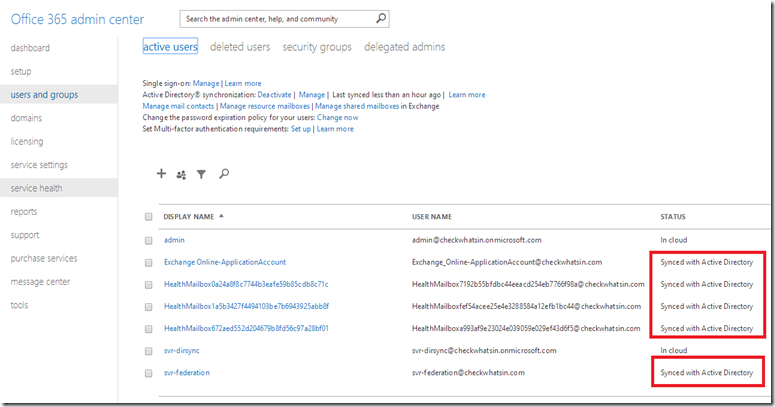The height and width of the screenshot is (407, 775).
Task: Open setup in the sidebar
Action: coord(21,71)
